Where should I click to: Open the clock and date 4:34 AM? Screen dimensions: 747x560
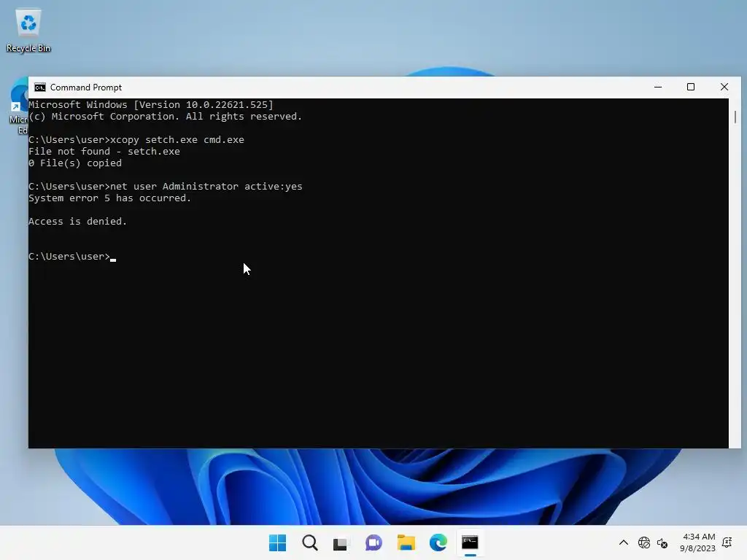coord(697,542)
